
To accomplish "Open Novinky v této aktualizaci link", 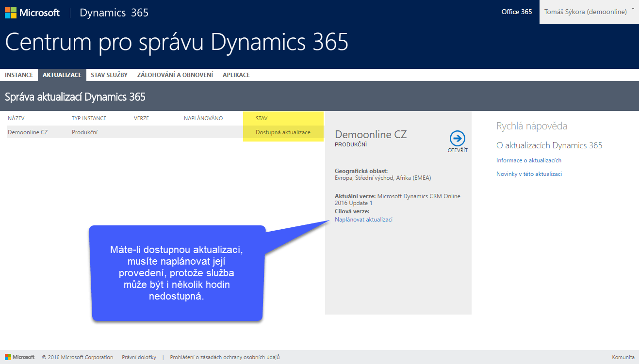I will pos(529,174).
